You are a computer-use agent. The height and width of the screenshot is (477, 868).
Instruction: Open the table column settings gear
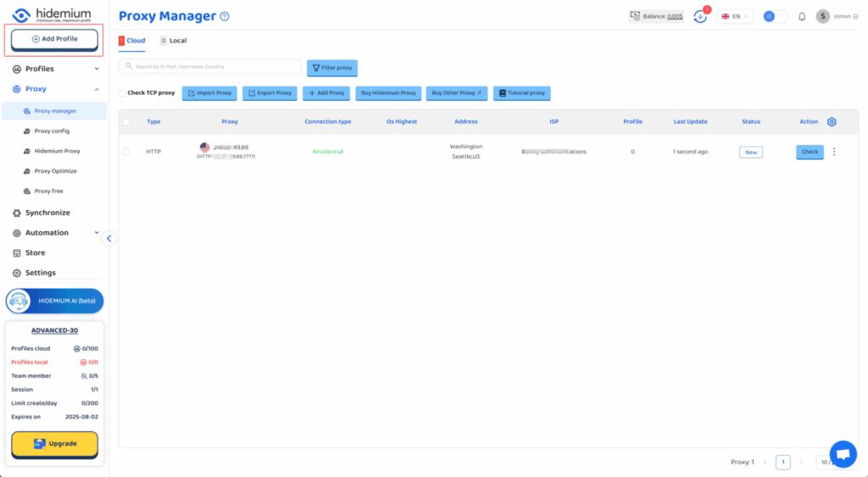tap(832, 122)
